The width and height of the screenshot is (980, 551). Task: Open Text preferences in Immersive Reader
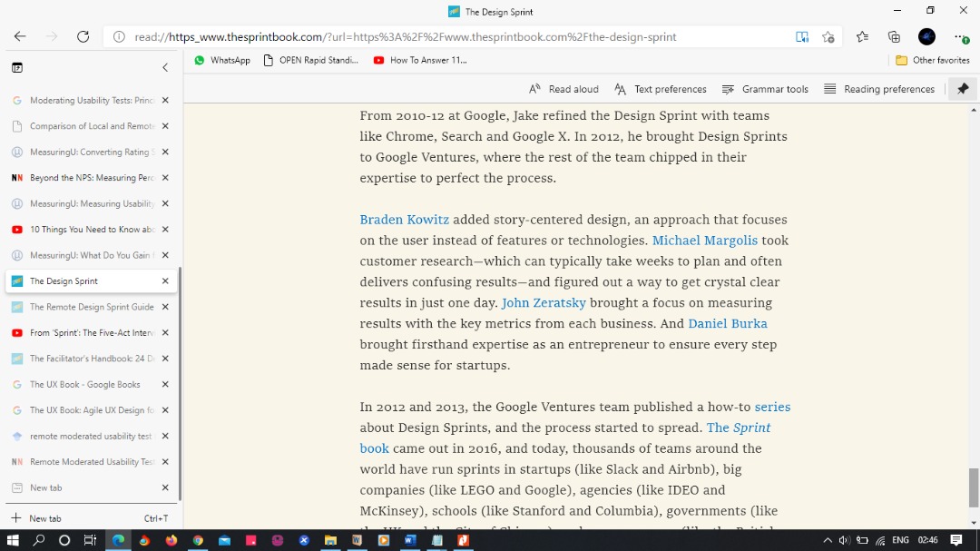pos(660,89)
